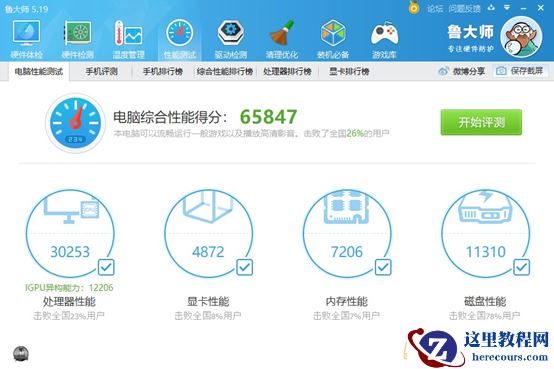The height and width of the screenshot is (369, 554).
Task: Open the 手机排行榜 tab
Action: tap(163, 71)
